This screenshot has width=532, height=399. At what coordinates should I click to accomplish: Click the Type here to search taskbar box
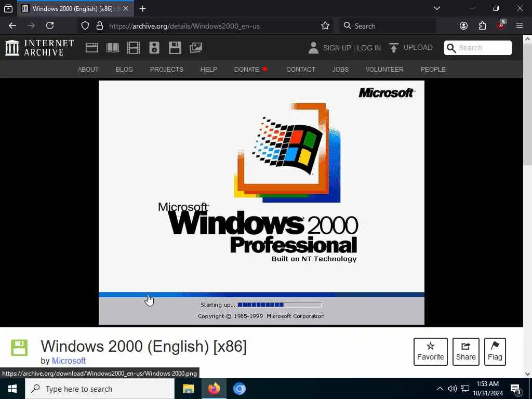point(100,389)
